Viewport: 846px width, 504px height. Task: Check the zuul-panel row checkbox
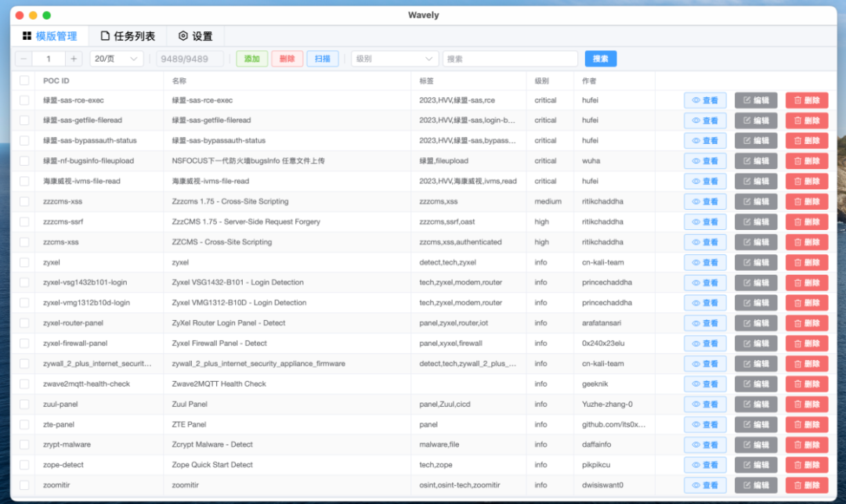point(24,405)
